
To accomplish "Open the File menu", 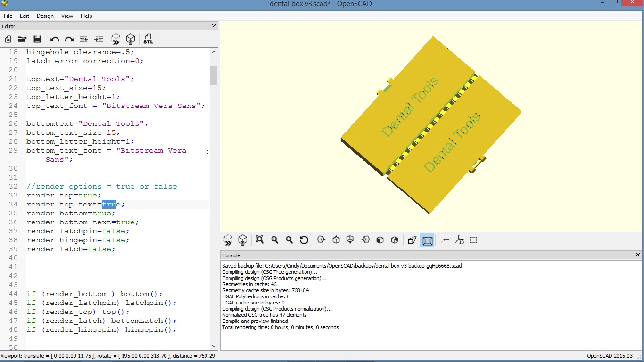I will click(x=8, y=16).
